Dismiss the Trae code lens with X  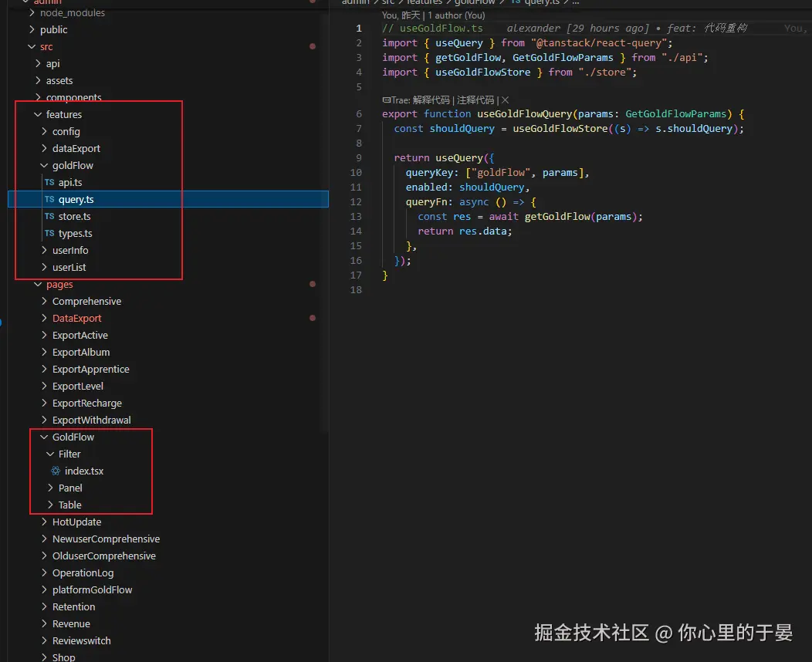pos(505,100)
